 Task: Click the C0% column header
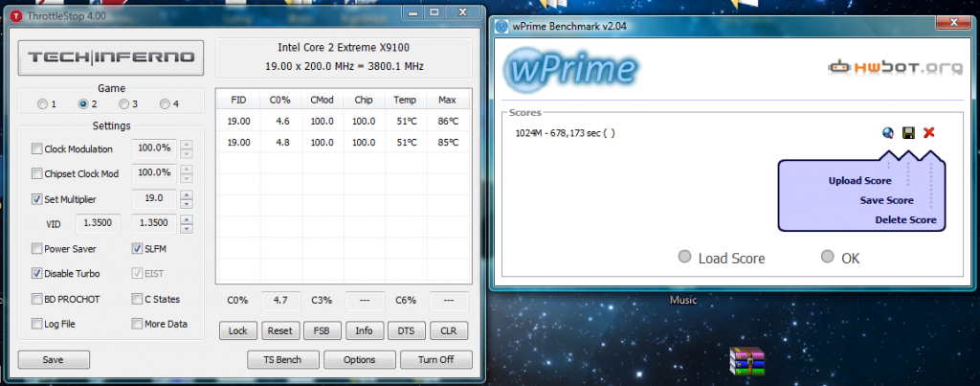(x=280, y=101)
